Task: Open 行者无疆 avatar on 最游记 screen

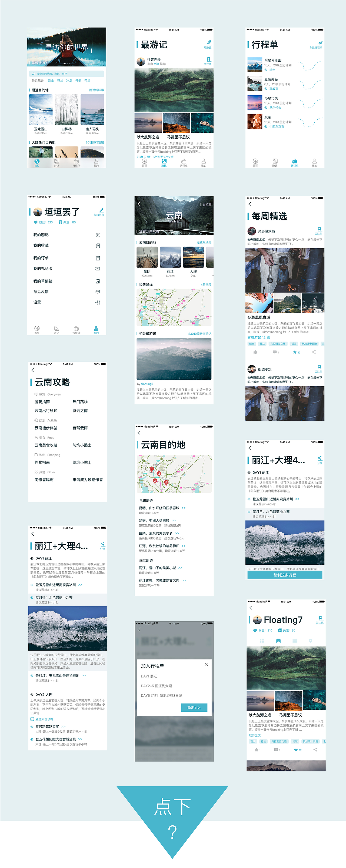Action: point(141,61)
